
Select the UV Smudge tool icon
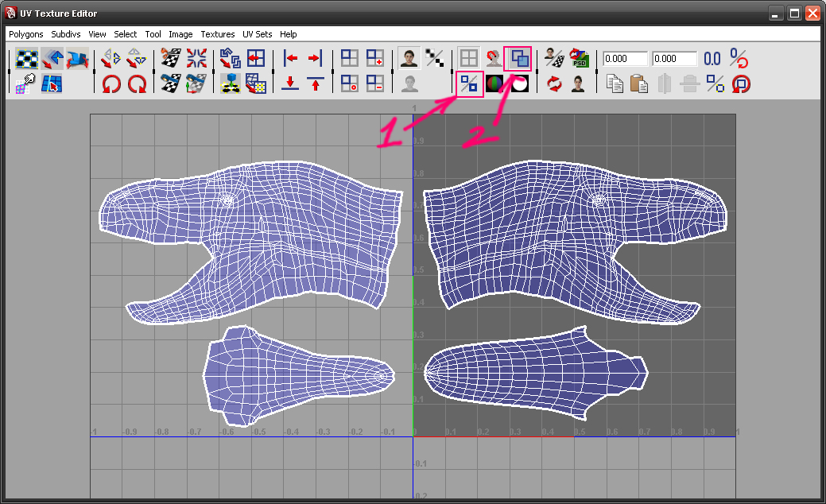77,58
